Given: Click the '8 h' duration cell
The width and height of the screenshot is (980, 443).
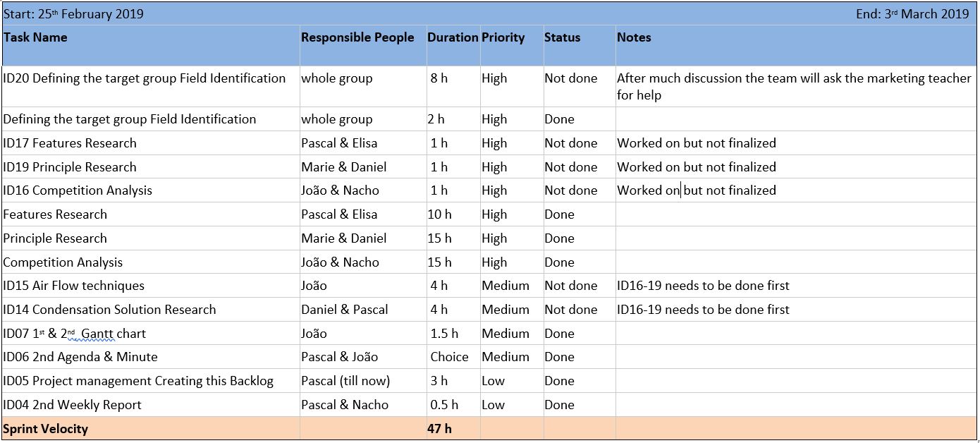Looking at the screenshot, I should 439,78.
